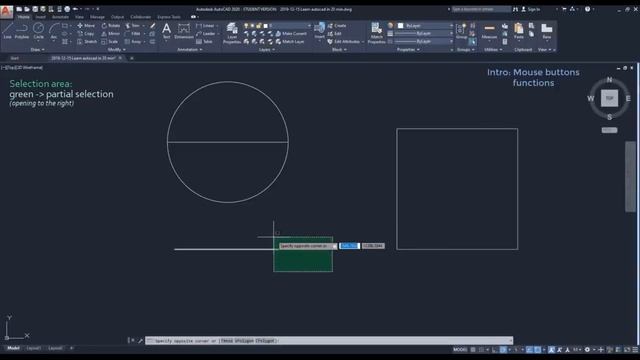Toggle MODEL space in status bar

pyautogui.click(x=460, y=349)
